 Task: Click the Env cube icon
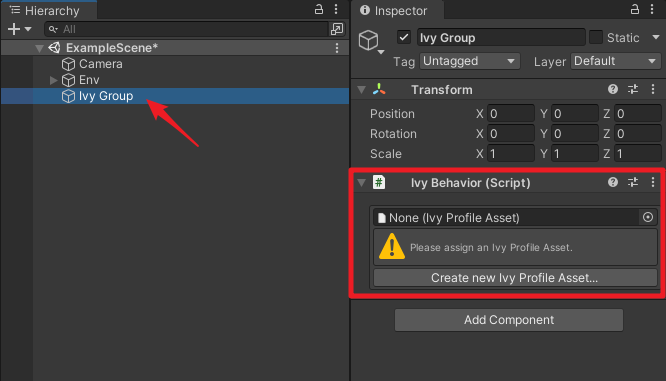68,80
